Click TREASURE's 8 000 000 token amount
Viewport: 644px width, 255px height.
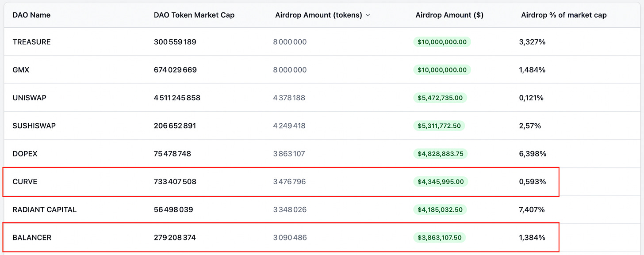(x=290, y=42)
